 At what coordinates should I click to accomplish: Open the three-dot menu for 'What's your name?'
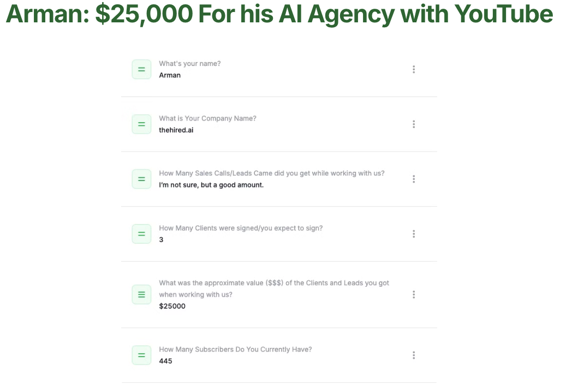tap(414, 69)
